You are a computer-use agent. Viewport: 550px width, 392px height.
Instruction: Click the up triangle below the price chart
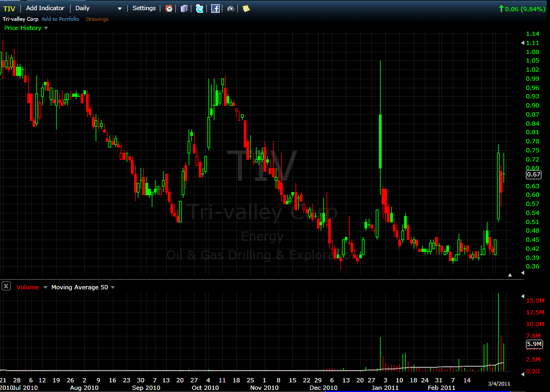pos(510,275)
